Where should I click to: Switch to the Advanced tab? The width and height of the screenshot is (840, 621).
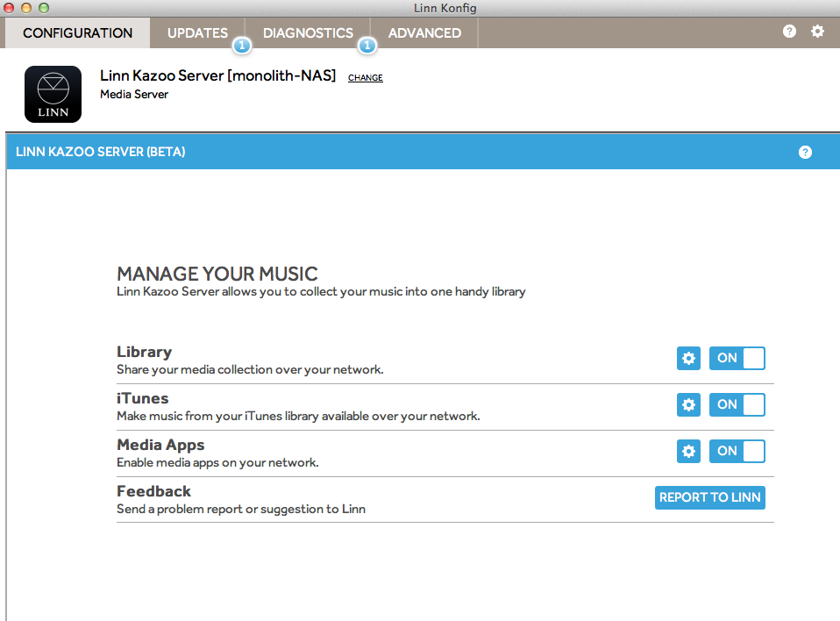(x=424, y=33)
